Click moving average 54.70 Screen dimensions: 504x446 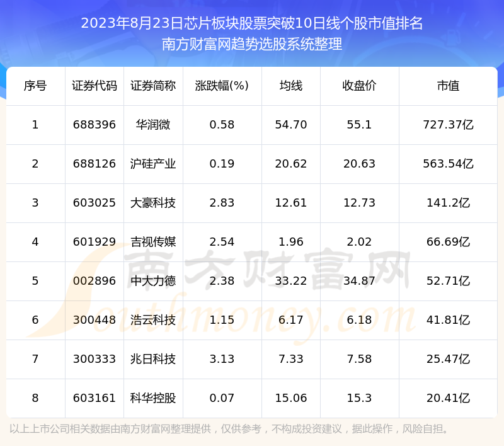point(291,125)
